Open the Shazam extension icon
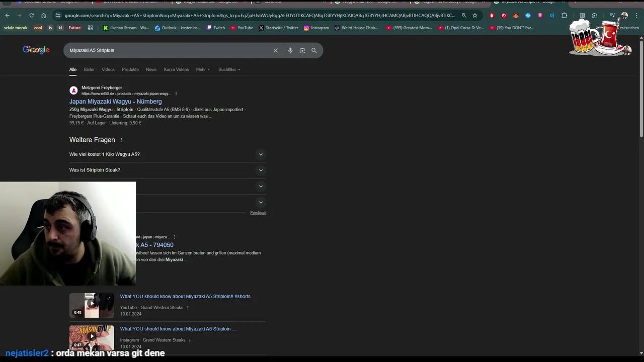The width and height of the screenshot is (644, 362). pyautogui.click(x=528, y=16)
